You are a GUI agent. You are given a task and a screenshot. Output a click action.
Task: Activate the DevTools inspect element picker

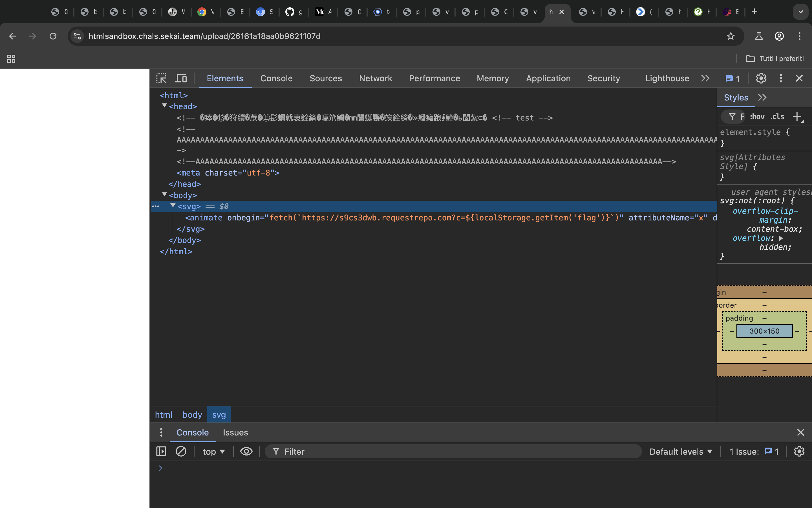click(161, 78)
